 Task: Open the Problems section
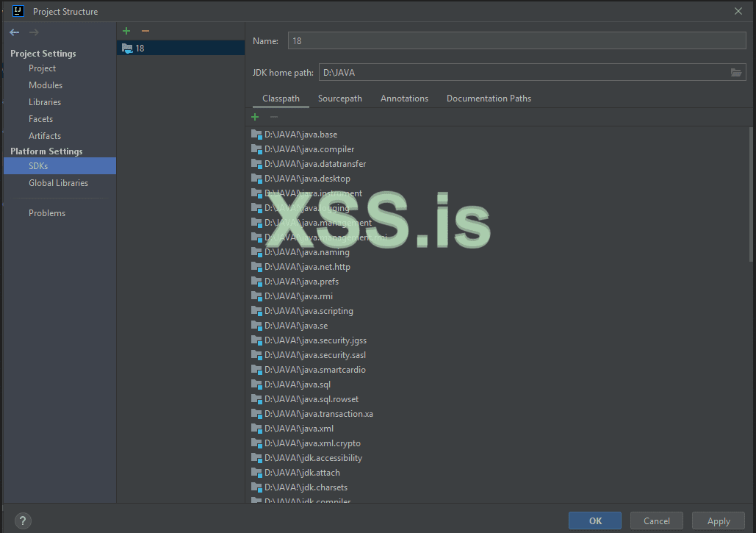click(47, 213)
